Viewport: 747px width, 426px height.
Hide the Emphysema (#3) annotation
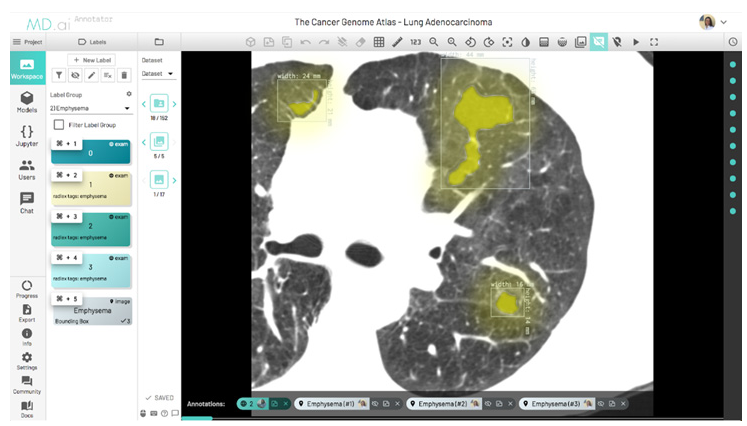click(601, 404)
